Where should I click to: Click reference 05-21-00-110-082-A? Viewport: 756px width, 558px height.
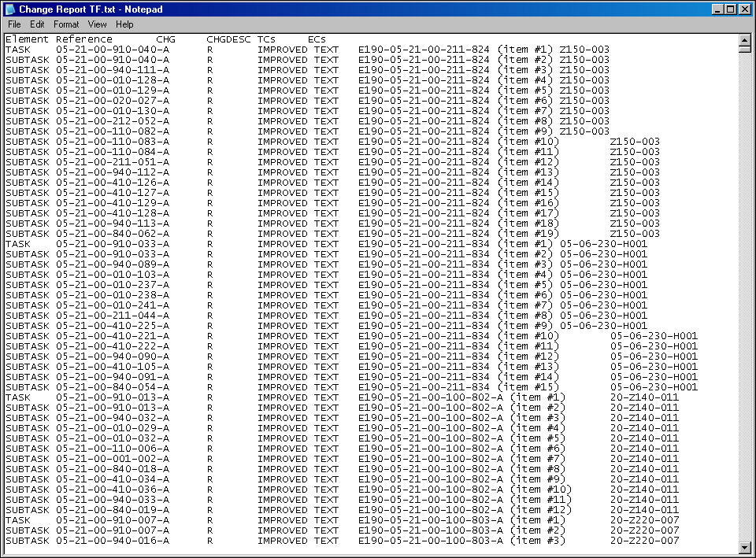113,131
